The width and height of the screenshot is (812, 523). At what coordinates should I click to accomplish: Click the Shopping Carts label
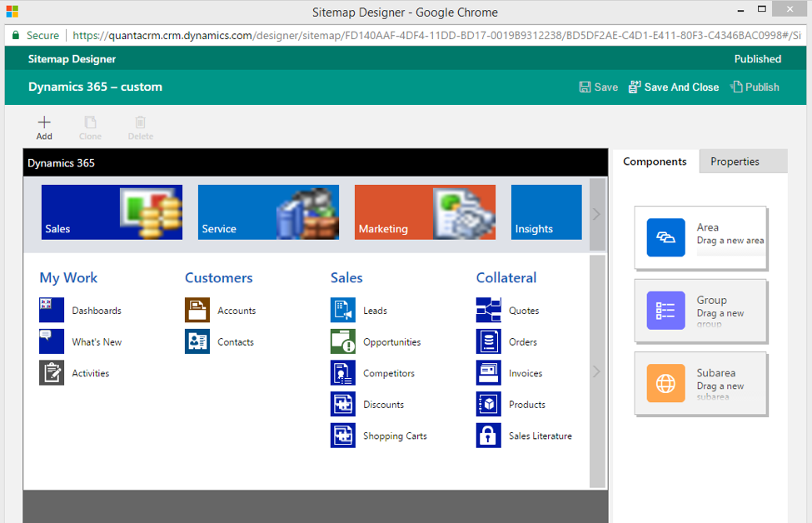395,436
